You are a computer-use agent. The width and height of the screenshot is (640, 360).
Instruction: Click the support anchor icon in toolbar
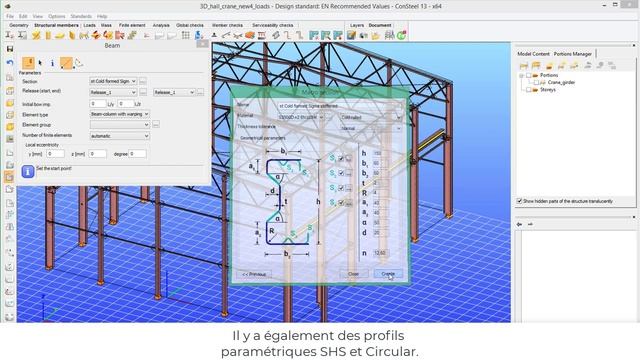(214, 36)
